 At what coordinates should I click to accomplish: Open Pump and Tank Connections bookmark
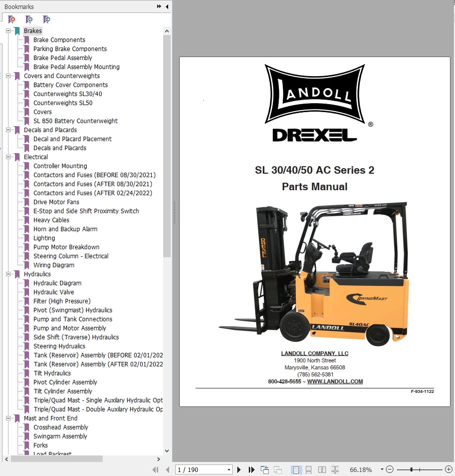[73, 319]
